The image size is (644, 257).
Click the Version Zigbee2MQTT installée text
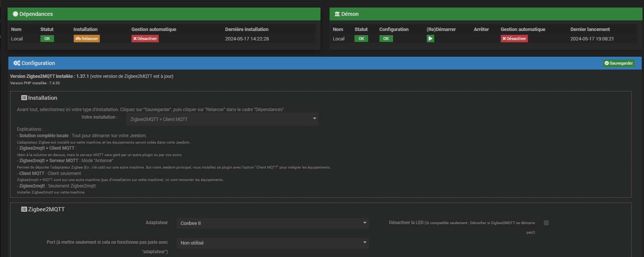click(x=92, y=76)
